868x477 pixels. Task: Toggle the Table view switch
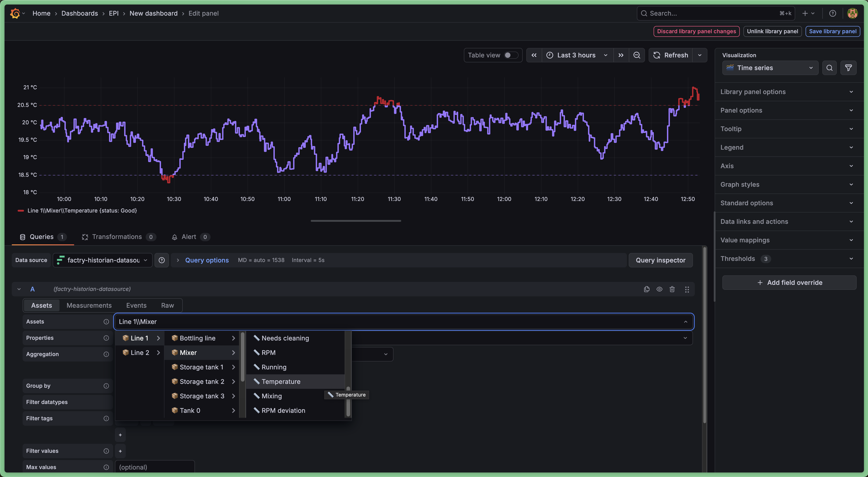(x=510, y=55)
